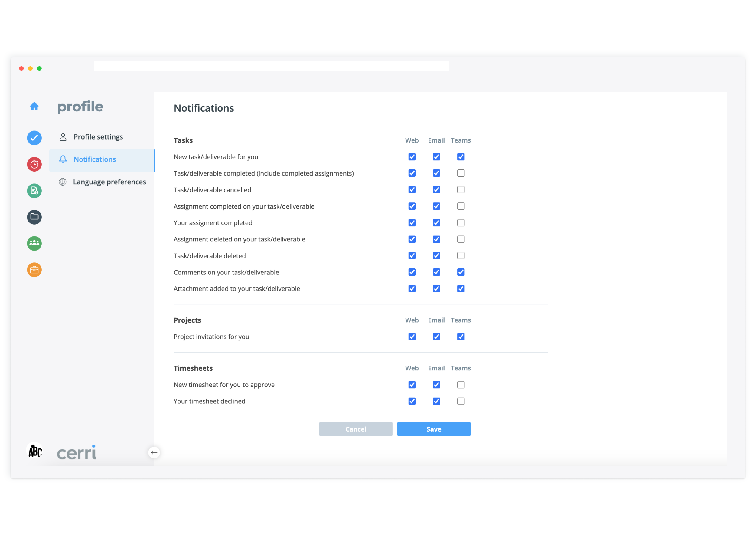The width and height of the screenshot is (756, 555).
Task: Click the Save button
Action: click(x=434, y=429)
